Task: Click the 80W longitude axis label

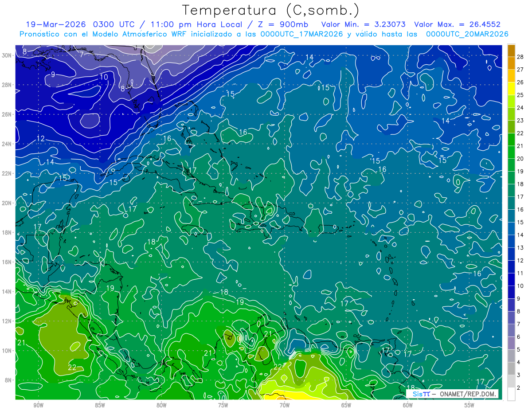Action: coord(161,405)
